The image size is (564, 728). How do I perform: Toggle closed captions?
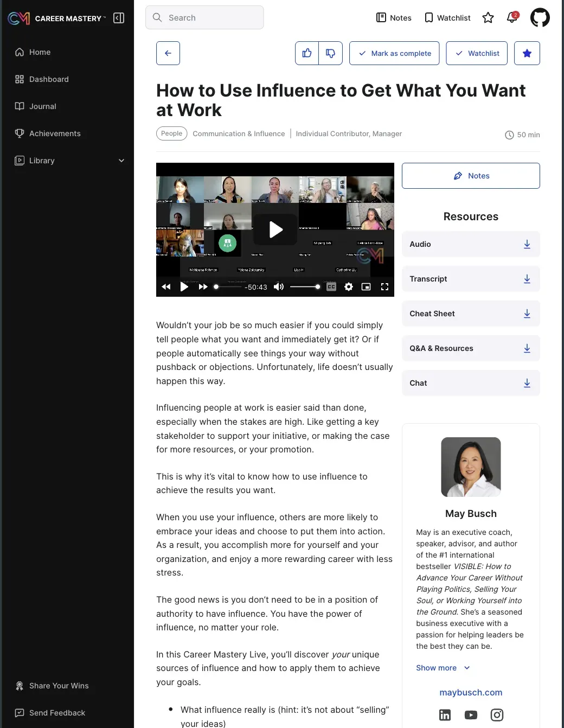pos(331,286)
